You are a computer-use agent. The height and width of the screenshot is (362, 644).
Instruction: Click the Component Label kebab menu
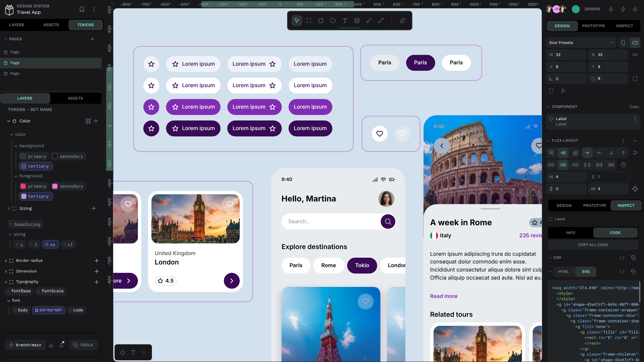pyautogui.click(x=635, y=119)
